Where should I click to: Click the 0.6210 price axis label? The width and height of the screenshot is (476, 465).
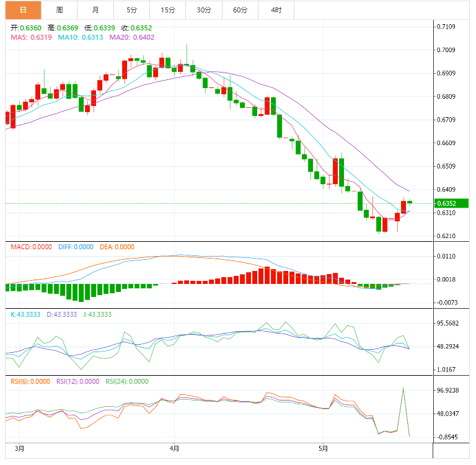tap(446, 236)
